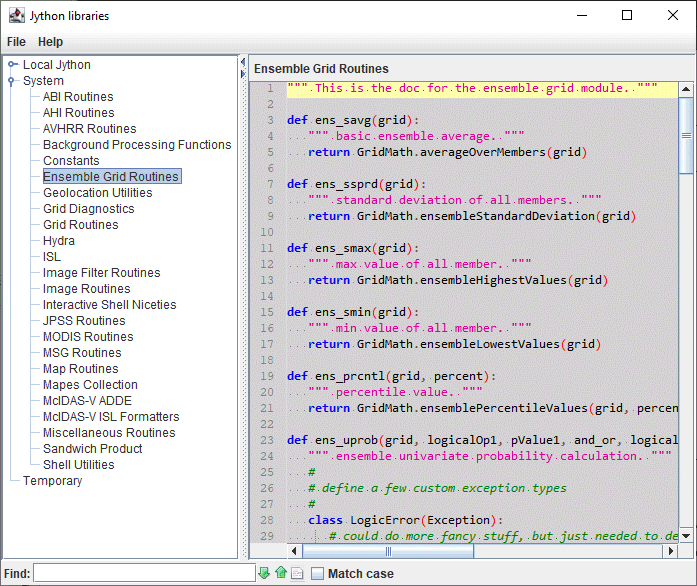Expand divider with the right-pointing split arrow
Image resolution: width=697 pixels, height=586 pixels.
pyautogui.click(x=243, y=73)
